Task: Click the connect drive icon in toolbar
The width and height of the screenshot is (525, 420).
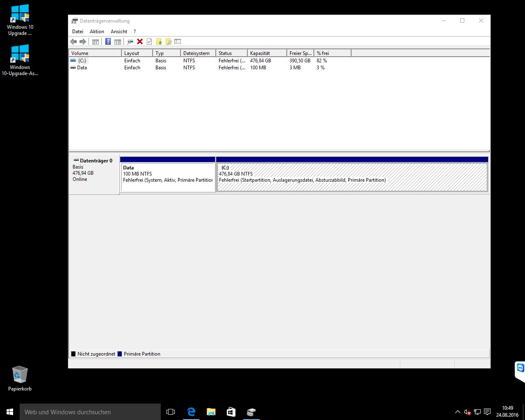Action: [x=130, y=41]
